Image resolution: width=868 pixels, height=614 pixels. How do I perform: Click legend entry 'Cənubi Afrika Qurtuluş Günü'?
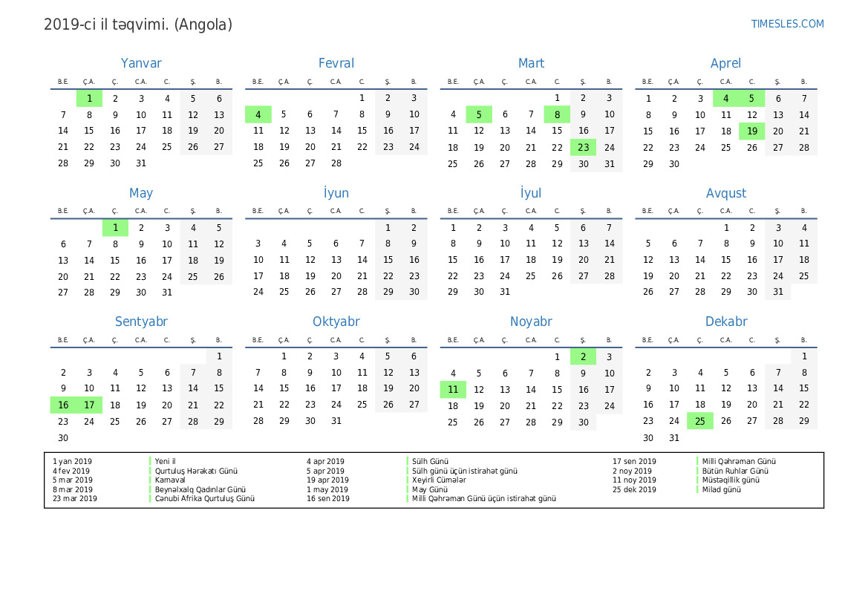205,498
